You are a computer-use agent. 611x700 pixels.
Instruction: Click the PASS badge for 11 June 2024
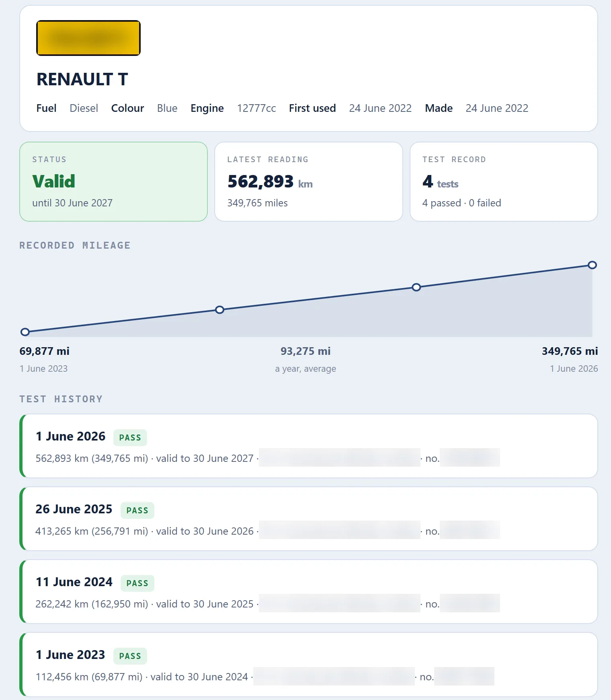click(137, 583)
